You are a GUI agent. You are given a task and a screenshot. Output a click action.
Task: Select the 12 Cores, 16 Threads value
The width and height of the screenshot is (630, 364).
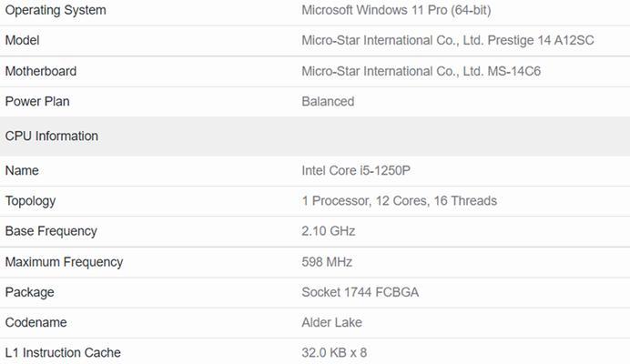coord(436,200)
